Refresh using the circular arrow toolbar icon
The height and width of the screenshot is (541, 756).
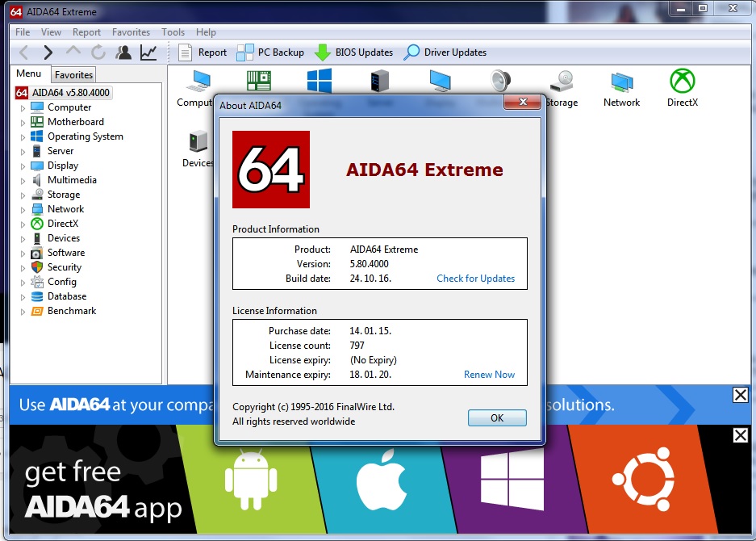[x=98, y=52]
